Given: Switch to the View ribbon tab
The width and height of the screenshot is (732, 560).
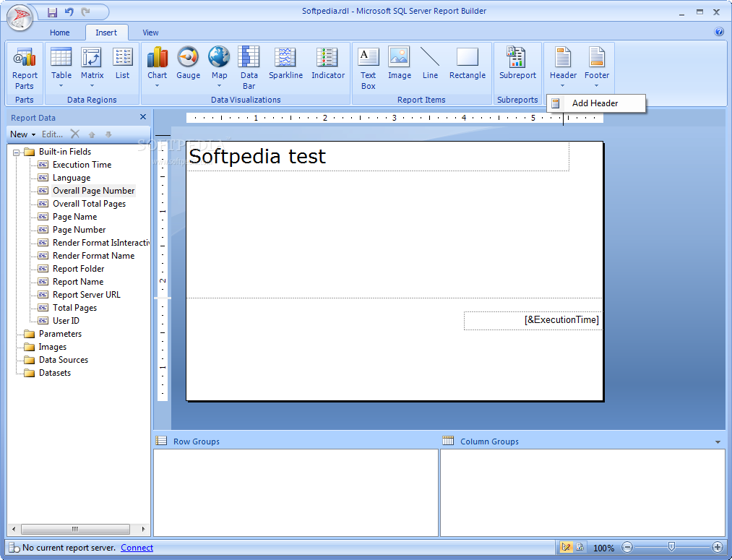Looking at the screenshot, I should (150, 33).
